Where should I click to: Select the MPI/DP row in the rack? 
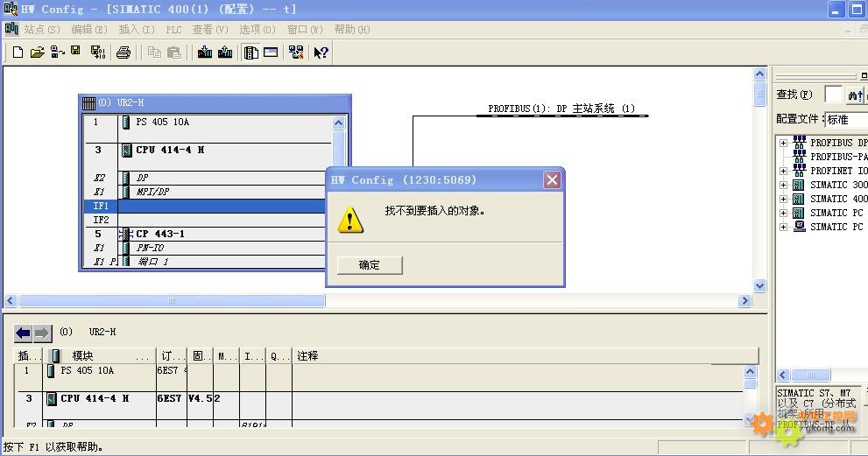click(152, 192)
